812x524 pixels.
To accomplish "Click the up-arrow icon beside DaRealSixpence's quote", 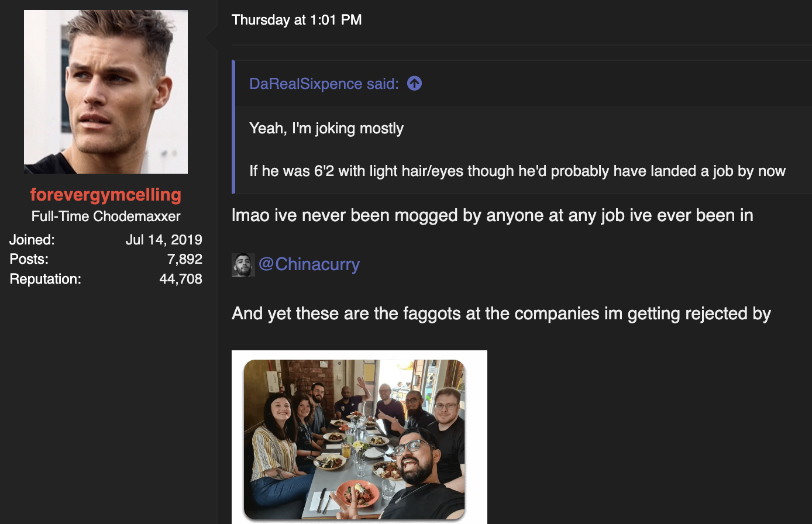I will [x=414, y=84].
